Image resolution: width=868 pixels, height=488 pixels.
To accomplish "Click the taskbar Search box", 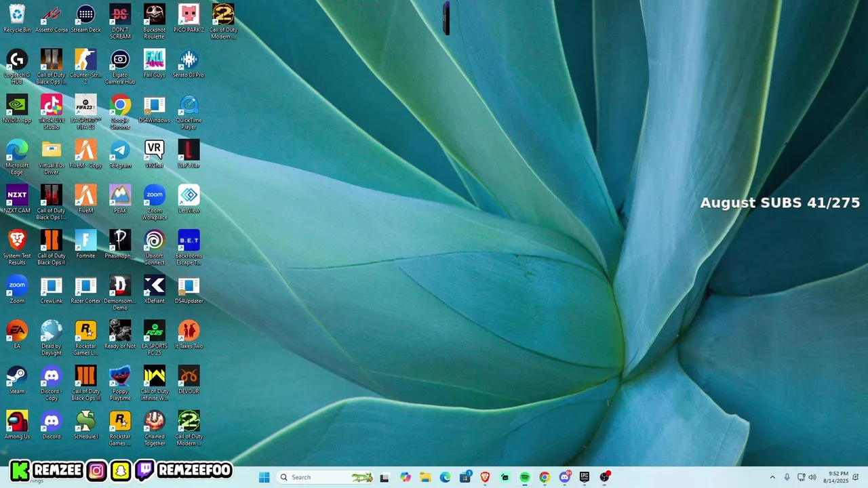I will pos(327,477).
